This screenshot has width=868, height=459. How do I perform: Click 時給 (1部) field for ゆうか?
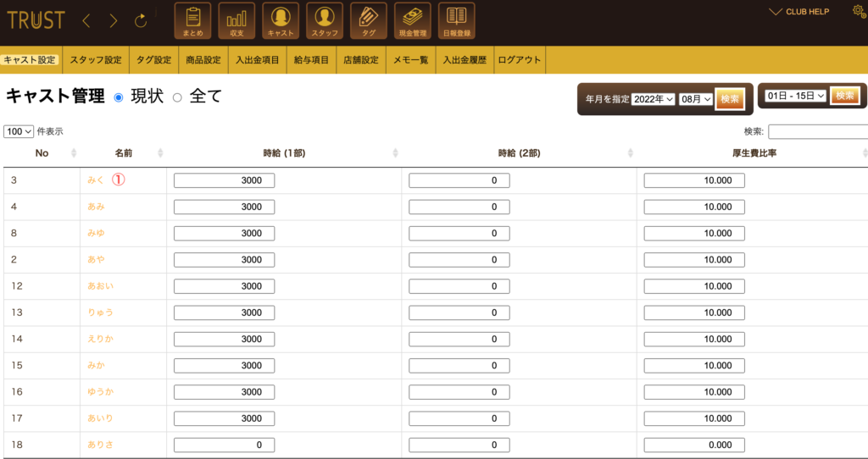point(224,392)
